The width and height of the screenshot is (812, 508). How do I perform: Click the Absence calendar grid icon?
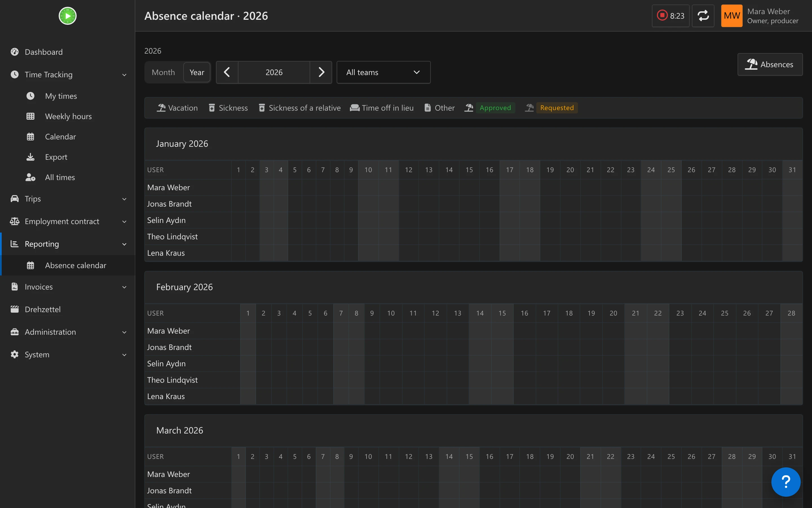(30, 265)
